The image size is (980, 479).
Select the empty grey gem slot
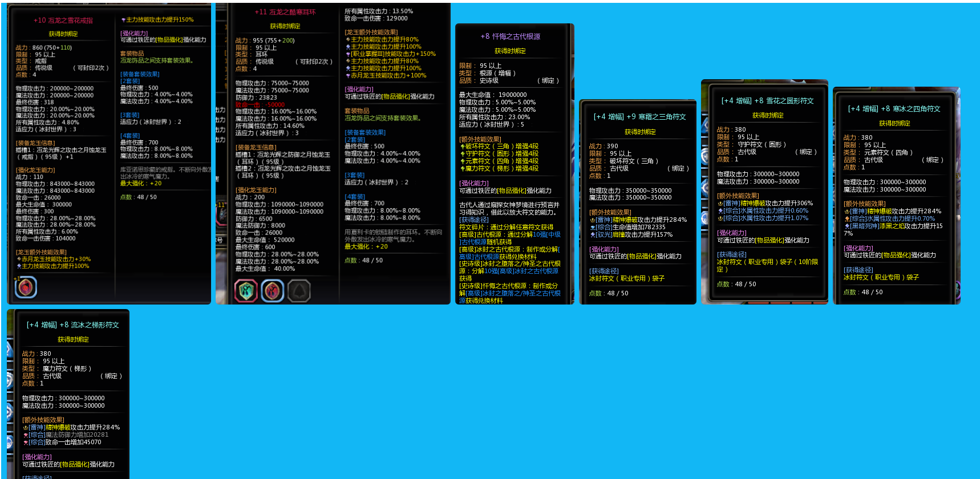pyautogui.click(x=299, y=291)
